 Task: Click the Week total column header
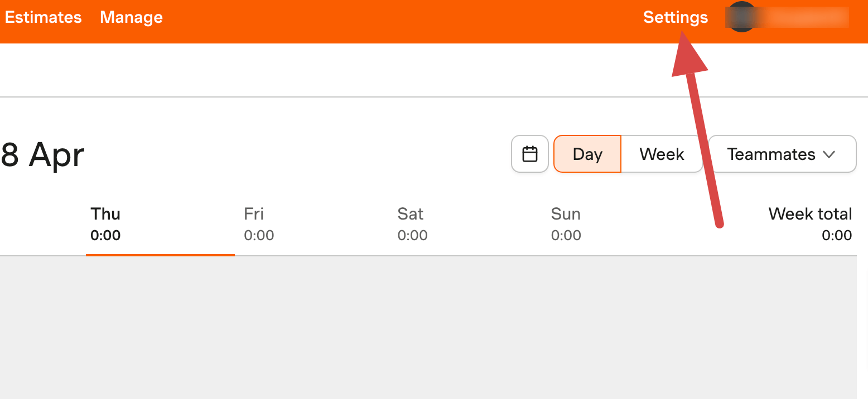810,214
